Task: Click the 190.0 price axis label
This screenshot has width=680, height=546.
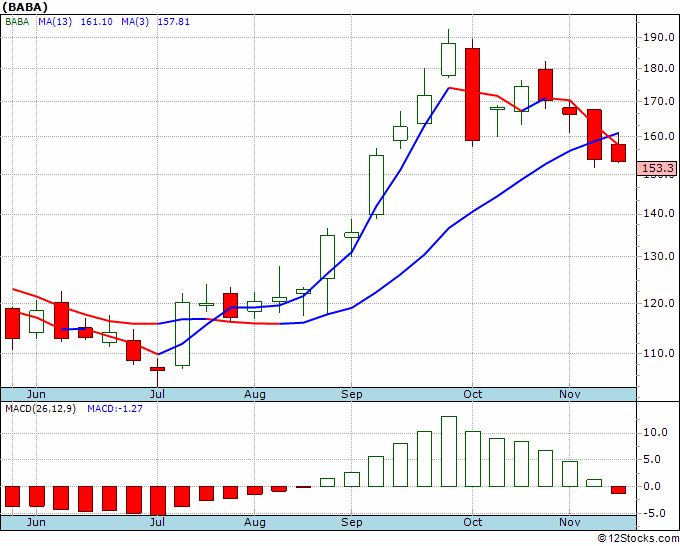Action: [x=658, y=37]
